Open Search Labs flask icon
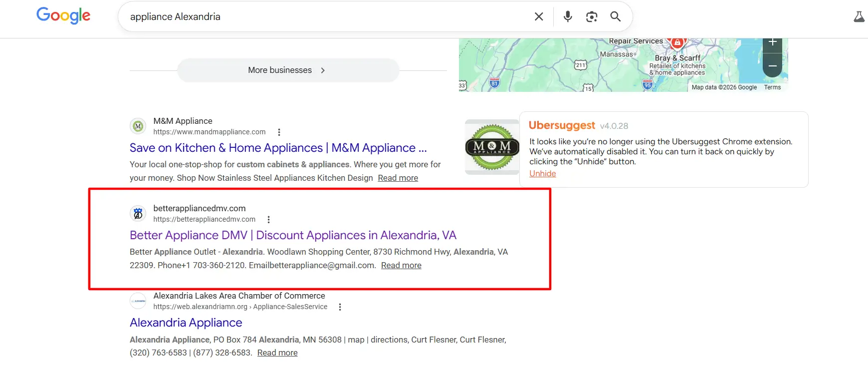The image size is (868, 373). click(859, 17)
